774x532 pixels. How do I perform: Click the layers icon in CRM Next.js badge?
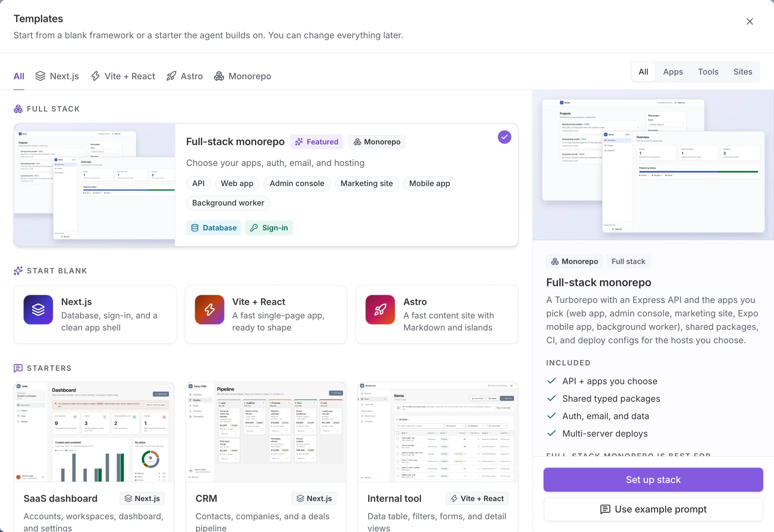[x=300, y=498]
